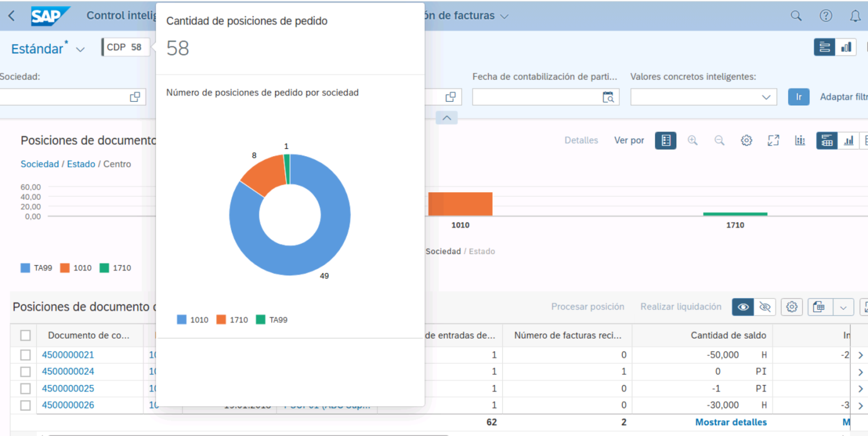Open the notifications bell
Image resolution: width=868 pixels, height=436 pixels.
point(855,16)
